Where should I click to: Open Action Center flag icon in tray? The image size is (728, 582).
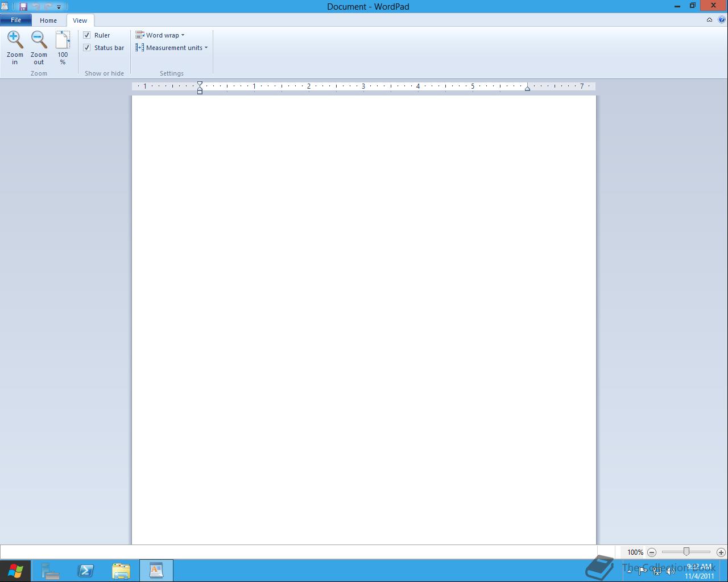click(x=643, y=571)
